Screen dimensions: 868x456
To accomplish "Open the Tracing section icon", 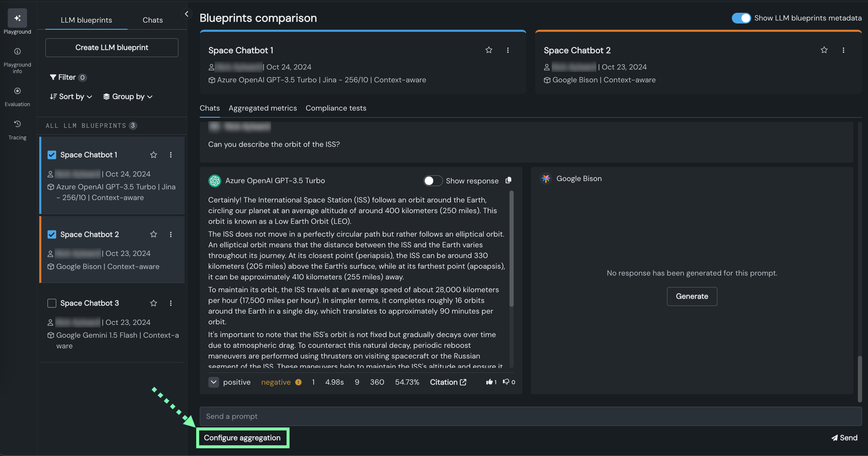I will coord(17,124).
